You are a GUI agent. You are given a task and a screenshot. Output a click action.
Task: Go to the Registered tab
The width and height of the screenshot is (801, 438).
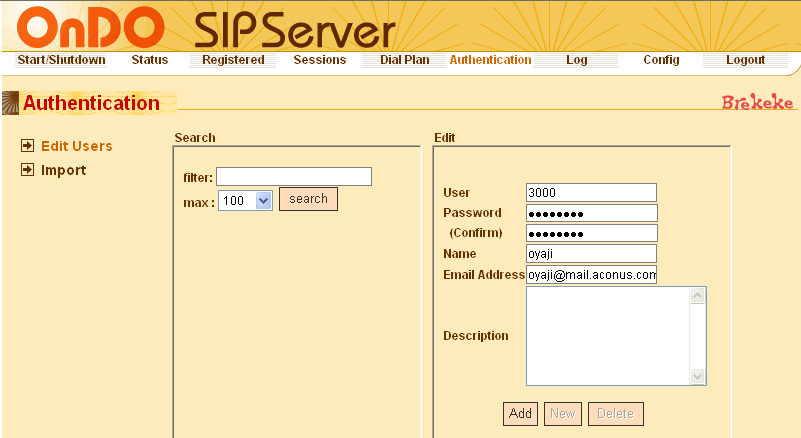[x=233, y=60]
